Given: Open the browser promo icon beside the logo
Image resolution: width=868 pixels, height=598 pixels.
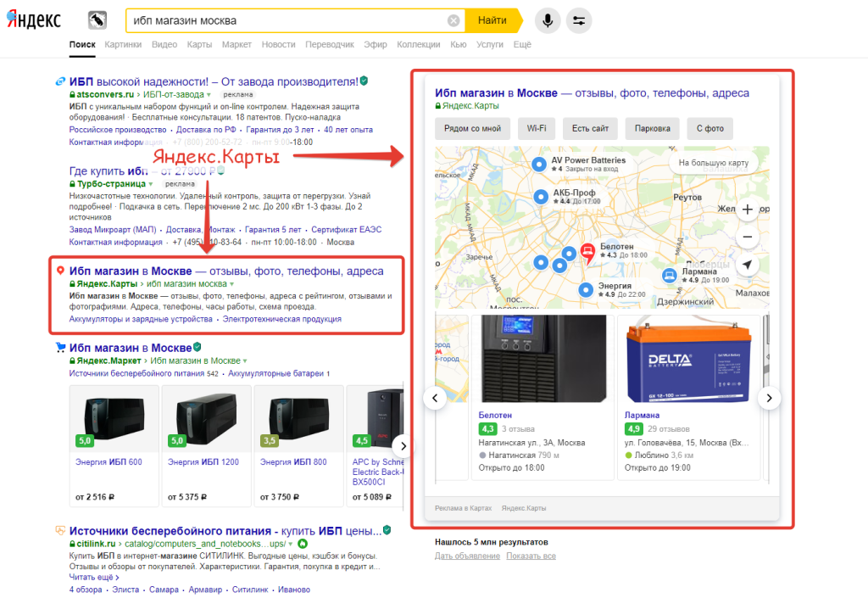Looking at the screenshot, I should (x=97, y=20).
